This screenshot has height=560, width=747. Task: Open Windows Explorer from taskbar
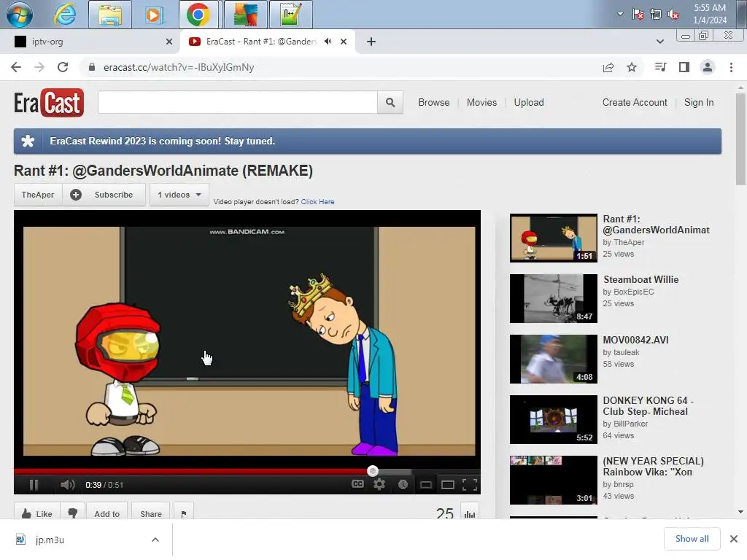110,15
